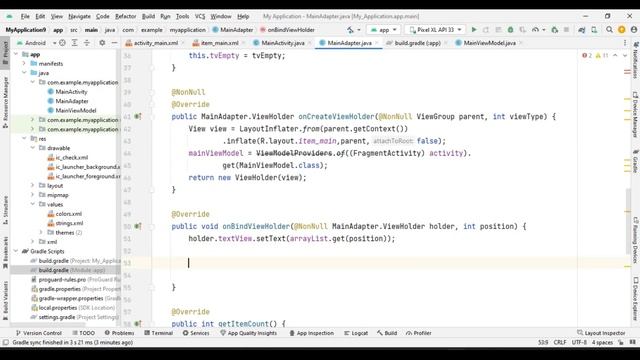
Task: Hide the Project tool window
Action: tap(114, 42)
